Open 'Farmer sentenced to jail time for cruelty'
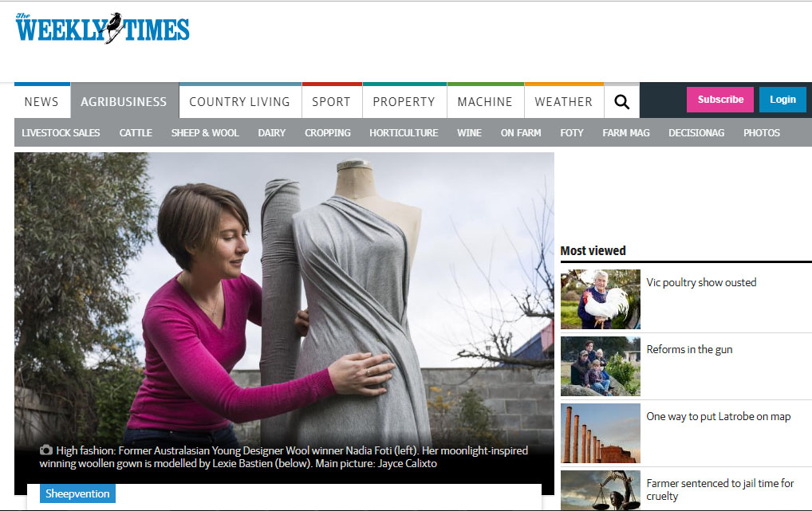Image resolution: width=812 pixels, height=511 pixels. 719,489
